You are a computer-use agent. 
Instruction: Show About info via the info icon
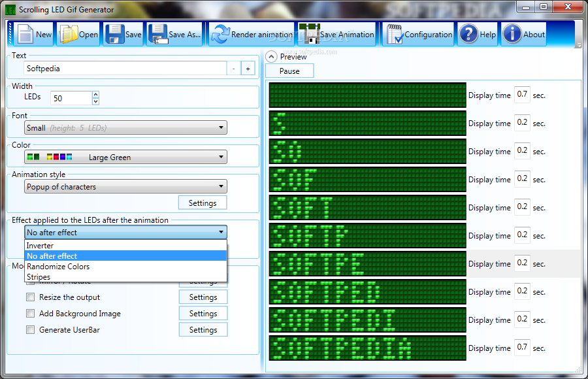[x=512, y=34]
